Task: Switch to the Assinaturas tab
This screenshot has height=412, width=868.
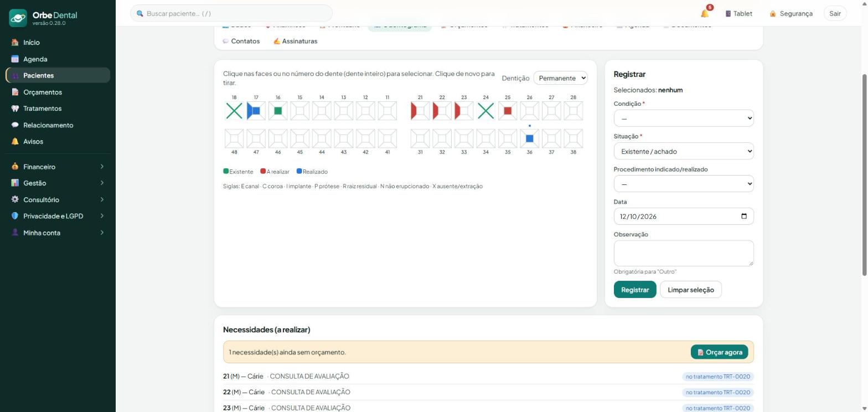Action: (295, 41)
